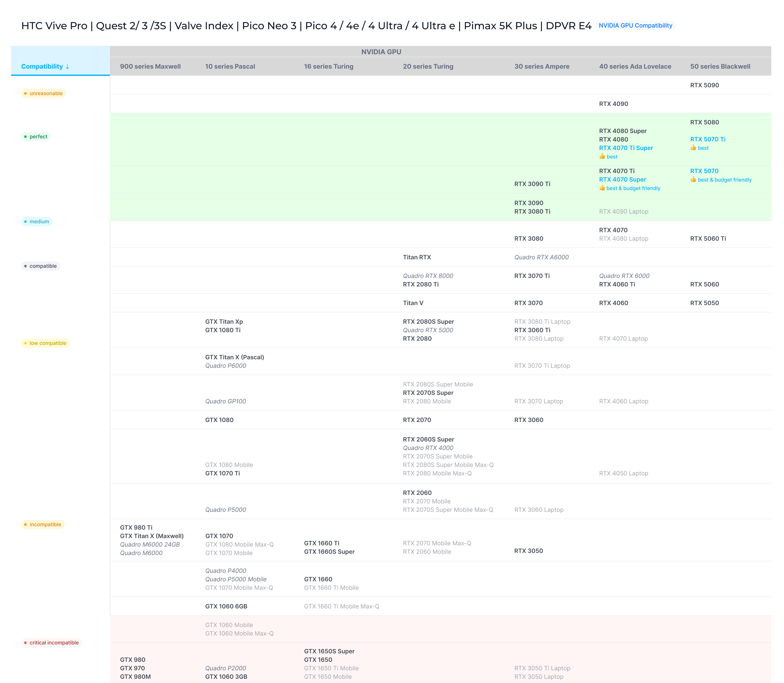Select the Quadro P4000 entry
Screen dimensions: 784x683
pyautogui.click(x=226, y=571)
